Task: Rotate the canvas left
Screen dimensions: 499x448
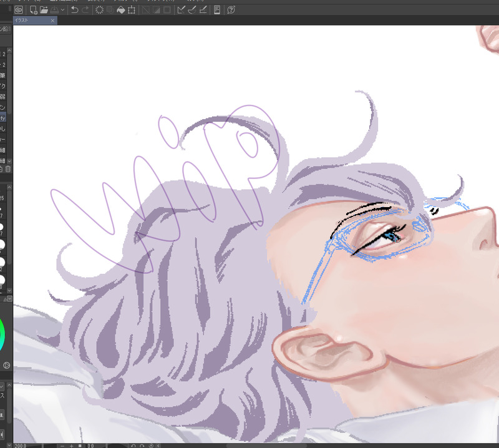Action: pos(133,446)
